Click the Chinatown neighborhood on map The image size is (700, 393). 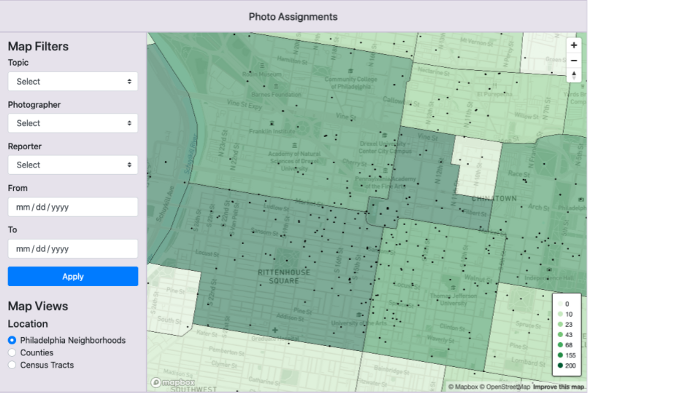coord(494,198)
